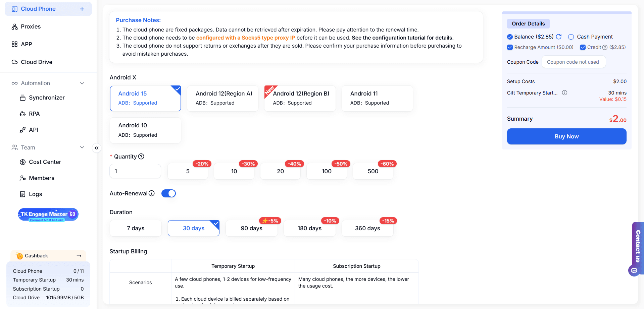
Task: Click the Auto-Renewal info icon
Action: click(152, 193)
